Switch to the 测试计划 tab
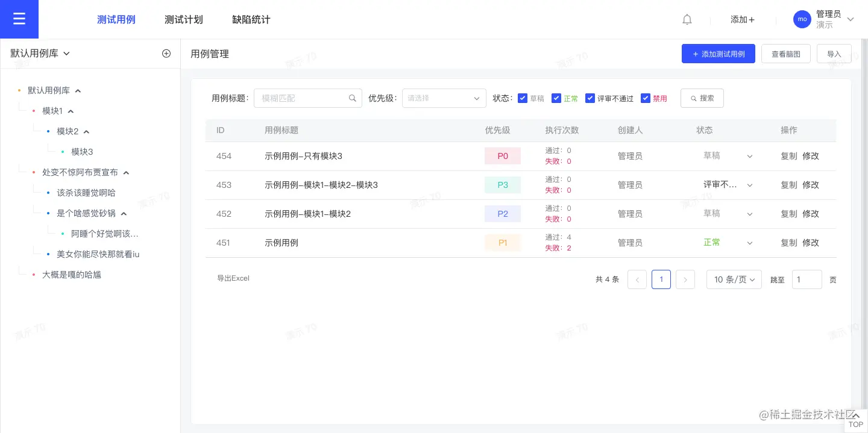This screenshot has width=868, height=433. click(184, 19)
